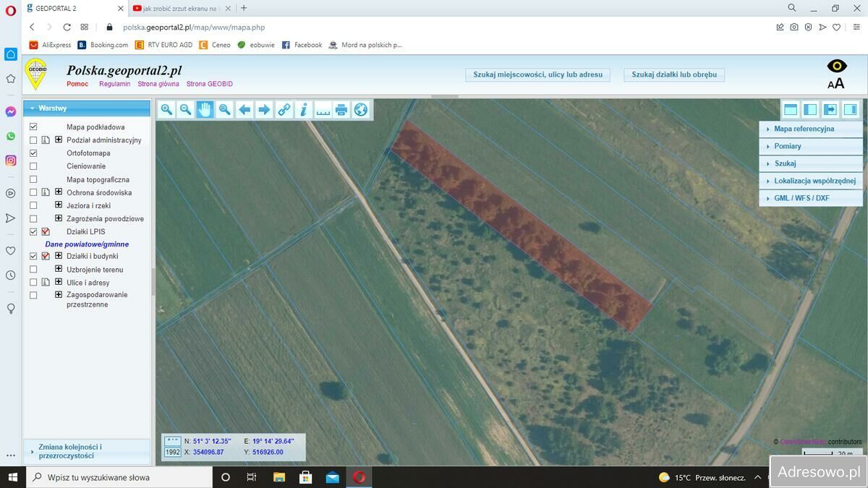Click the GEOBID logo
Viewport: 868px width, 488px height.
point(35,74)
